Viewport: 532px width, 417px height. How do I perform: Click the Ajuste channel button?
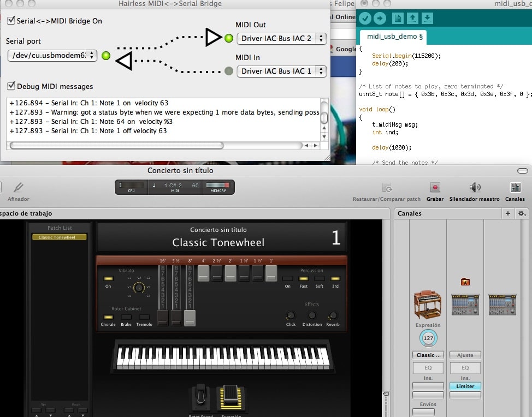point(465,355)
